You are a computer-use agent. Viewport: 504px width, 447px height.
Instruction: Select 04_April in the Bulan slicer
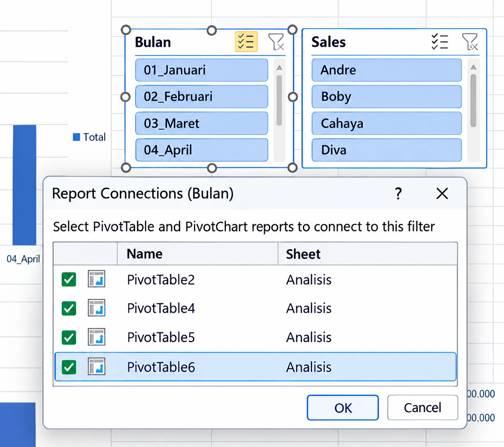[x=201, y=150]
